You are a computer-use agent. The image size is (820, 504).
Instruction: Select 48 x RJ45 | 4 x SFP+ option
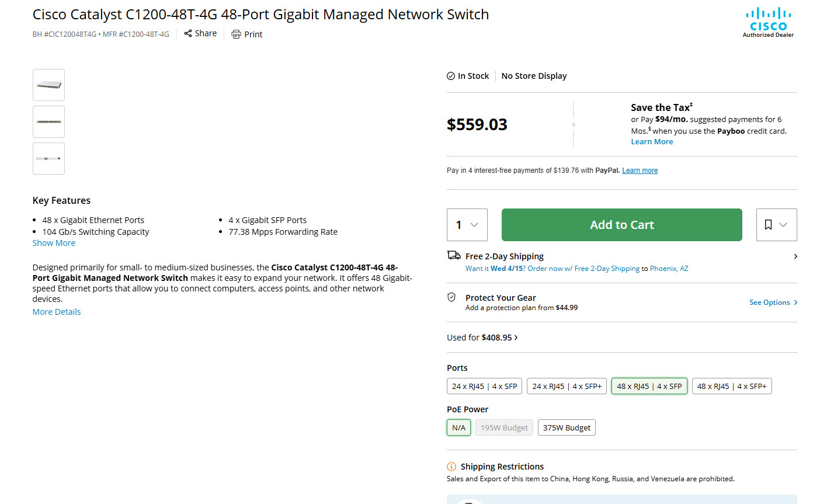[x=732, y=386]
